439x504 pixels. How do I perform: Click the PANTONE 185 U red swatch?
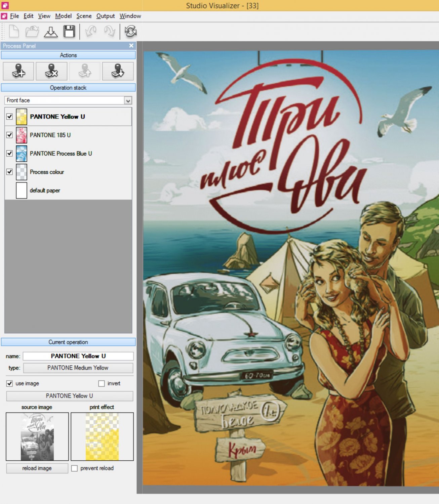22,135
